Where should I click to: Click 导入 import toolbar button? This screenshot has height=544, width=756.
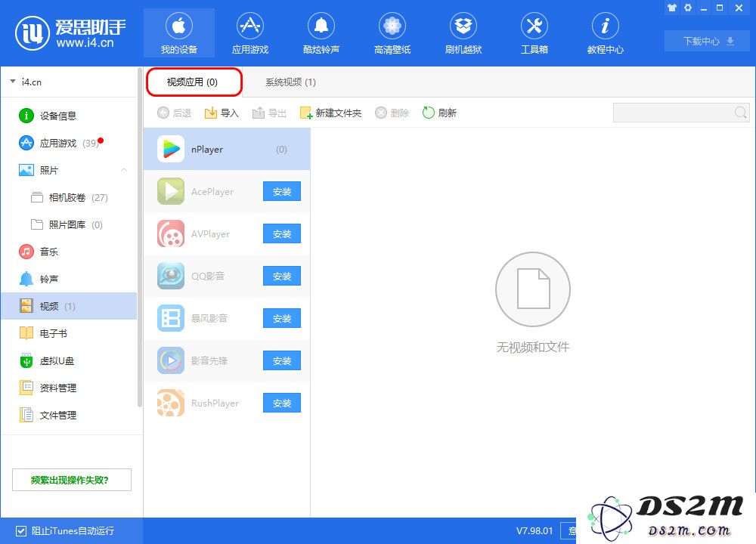coord(222,113)
